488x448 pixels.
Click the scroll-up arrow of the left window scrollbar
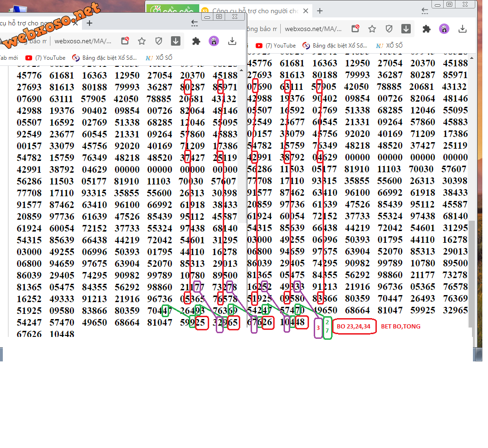tap(241, 70)
